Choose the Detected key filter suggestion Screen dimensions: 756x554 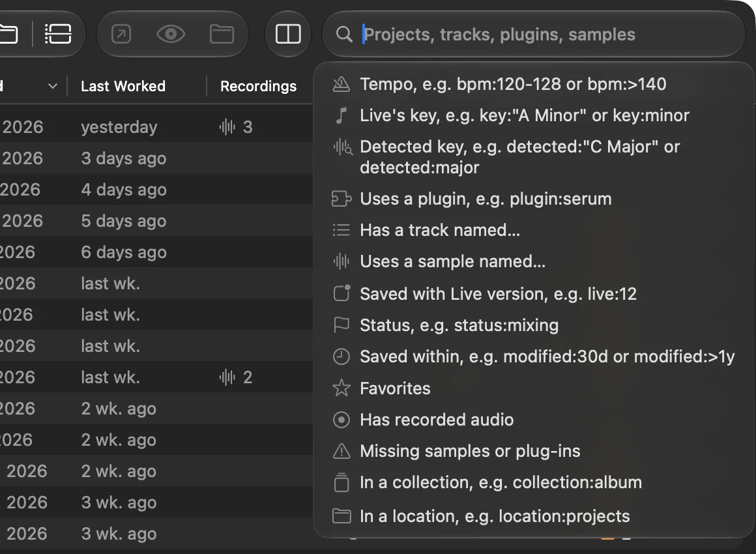[x=533, y=157]
